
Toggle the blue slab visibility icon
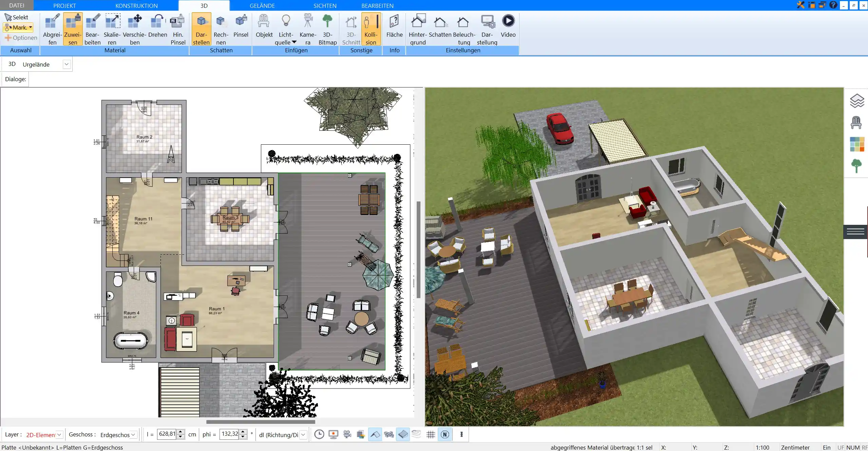403,434
